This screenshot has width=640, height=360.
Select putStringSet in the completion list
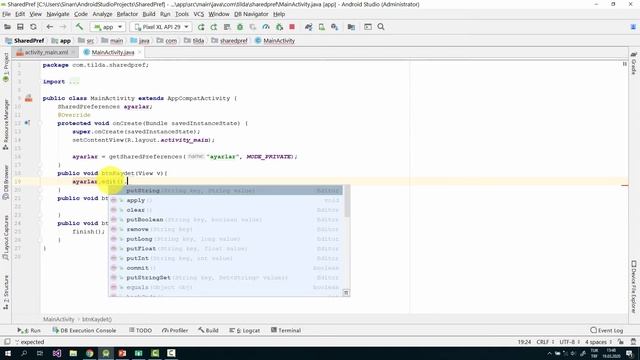pos(226,278)
